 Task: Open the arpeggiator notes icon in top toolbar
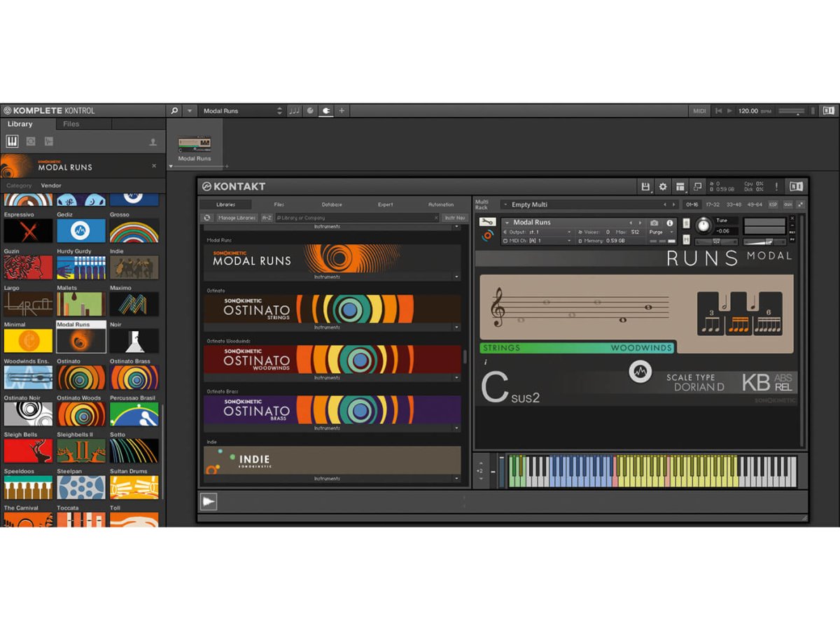[x=294, y=111]
